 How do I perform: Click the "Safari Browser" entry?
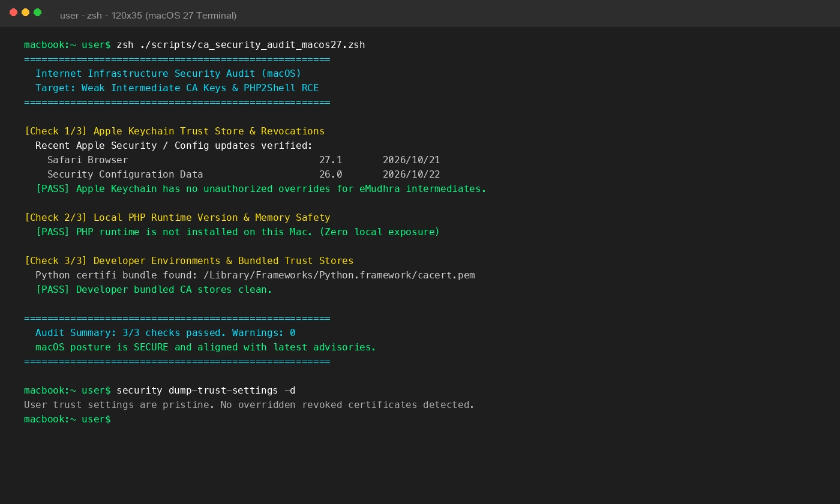point(88,160)
